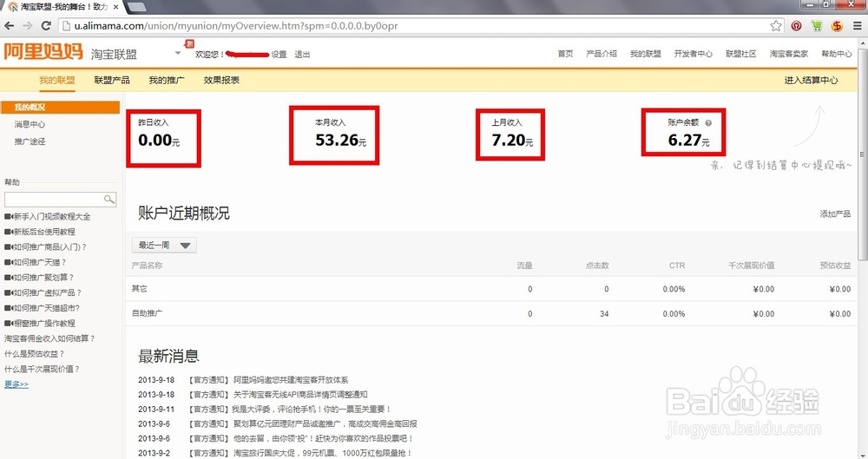Open the dollar sign extension icon
This screenshot has width=868, height=459.
(837, 25)
